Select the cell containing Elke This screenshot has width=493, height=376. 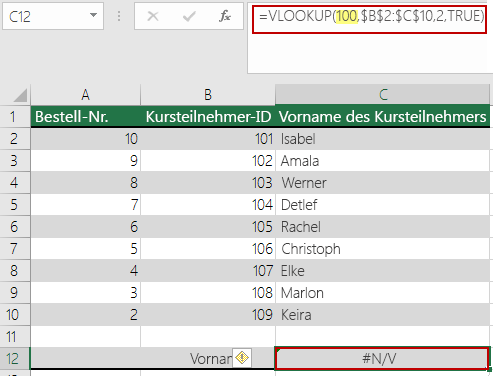383,271
